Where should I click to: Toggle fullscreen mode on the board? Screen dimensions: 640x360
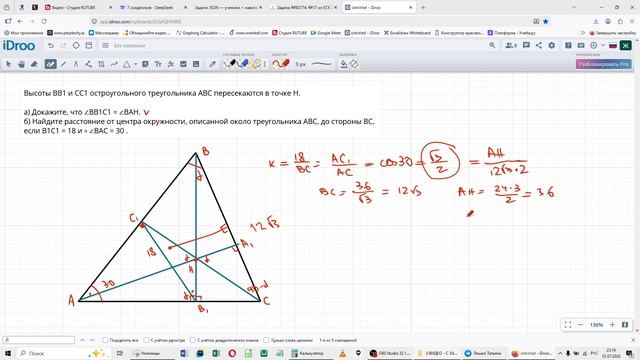tap(568, 325)
